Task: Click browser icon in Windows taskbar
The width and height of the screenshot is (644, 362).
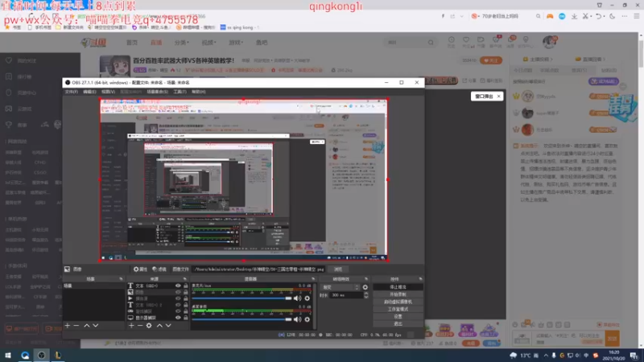Action: click(25, 355)
